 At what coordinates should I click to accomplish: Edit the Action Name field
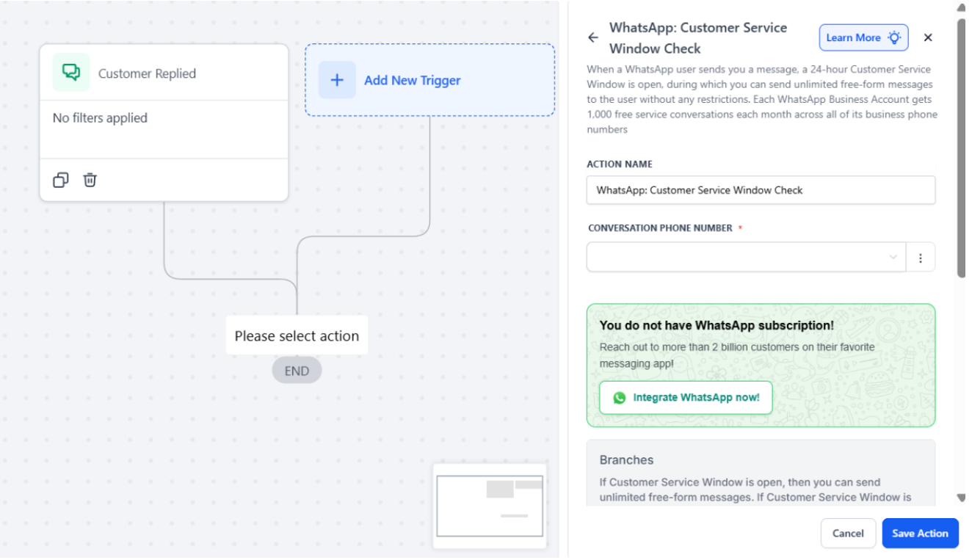761,190
